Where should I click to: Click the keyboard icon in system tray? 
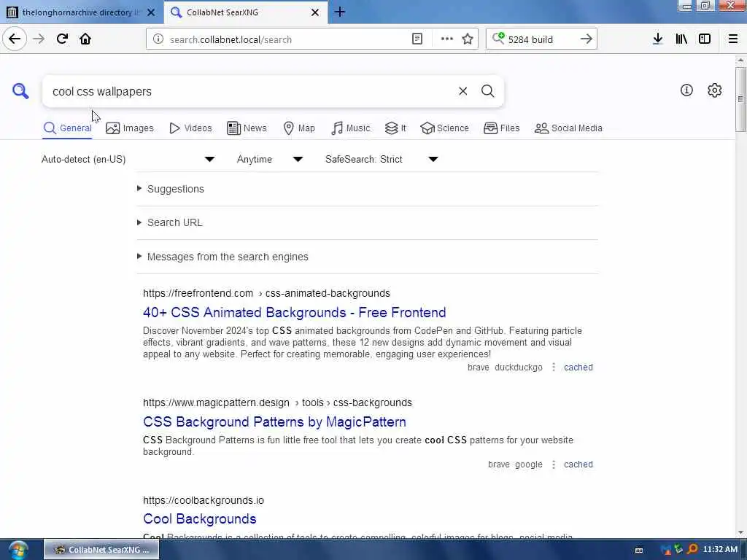[639, 550]
